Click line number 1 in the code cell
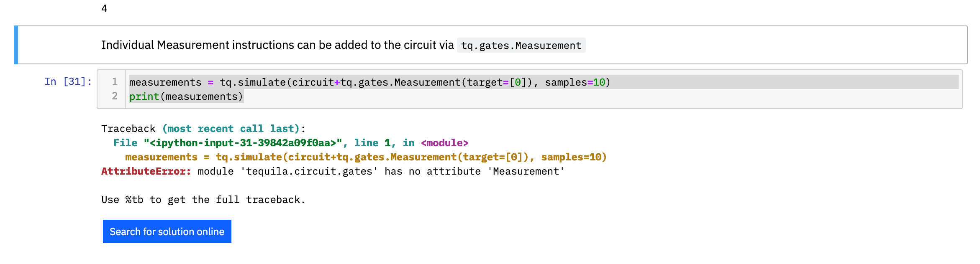 115,82
